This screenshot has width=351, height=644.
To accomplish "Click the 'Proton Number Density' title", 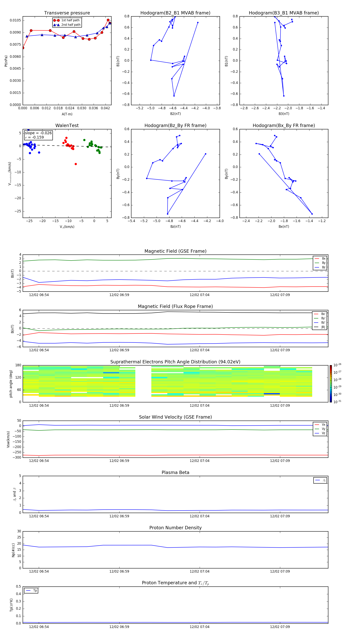I will [175, 528].
